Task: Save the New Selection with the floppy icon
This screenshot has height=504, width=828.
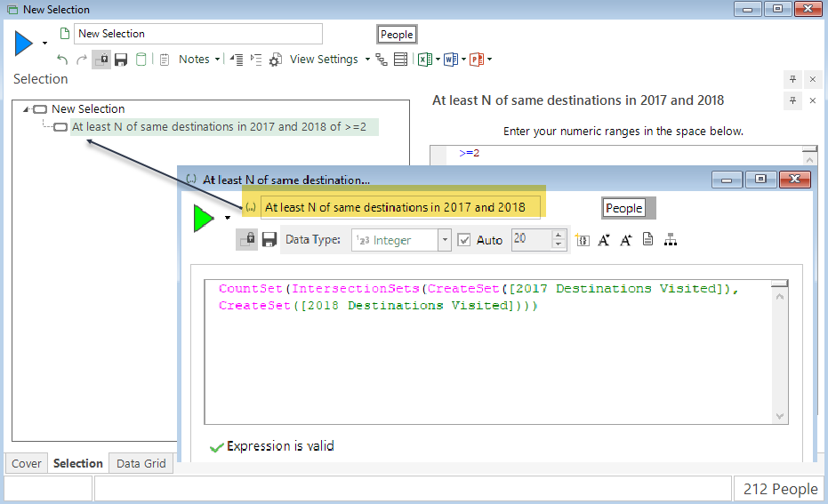Action: click(121, 60)
